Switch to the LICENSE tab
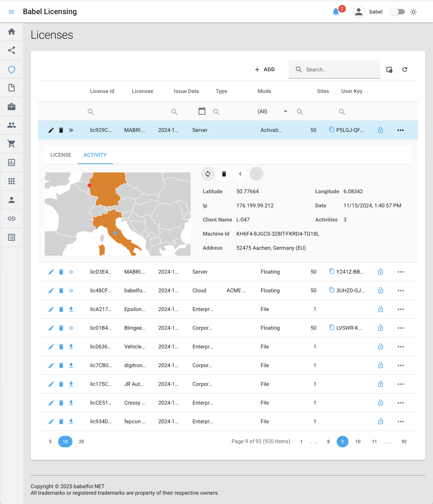The height and width of the screenshot is (504, 433). pos(61,155)
